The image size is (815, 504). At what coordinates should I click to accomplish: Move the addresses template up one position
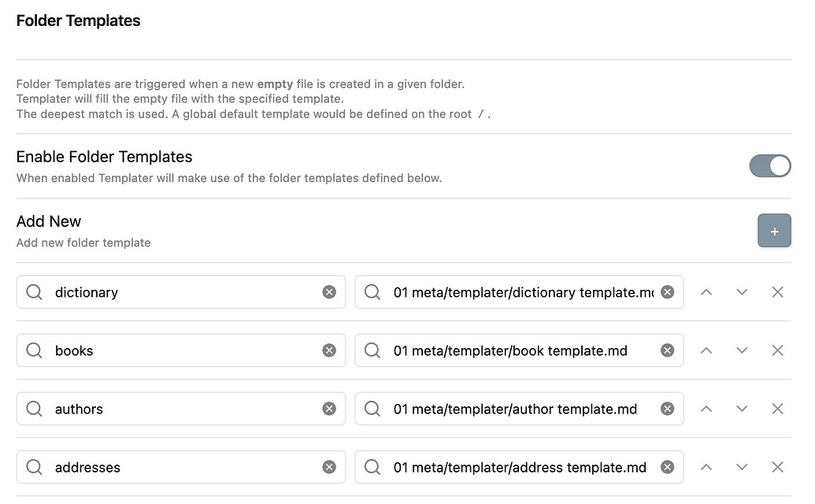click(706, 467)
